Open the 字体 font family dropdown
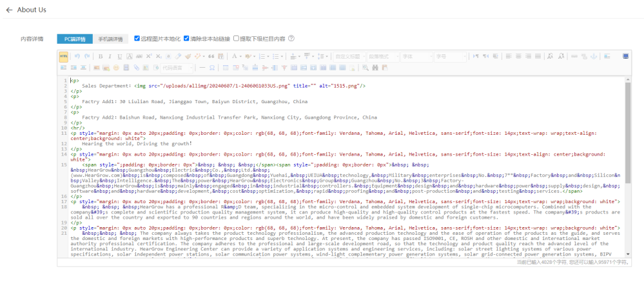This screenshot has width=644, height=289. tap(416, 56)
